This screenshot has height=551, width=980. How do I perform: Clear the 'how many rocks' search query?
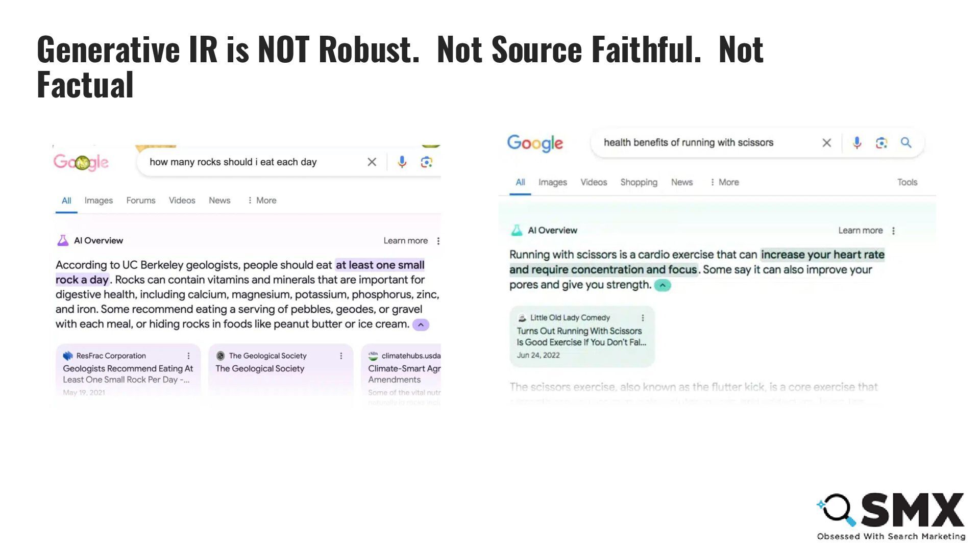point(372,162)
